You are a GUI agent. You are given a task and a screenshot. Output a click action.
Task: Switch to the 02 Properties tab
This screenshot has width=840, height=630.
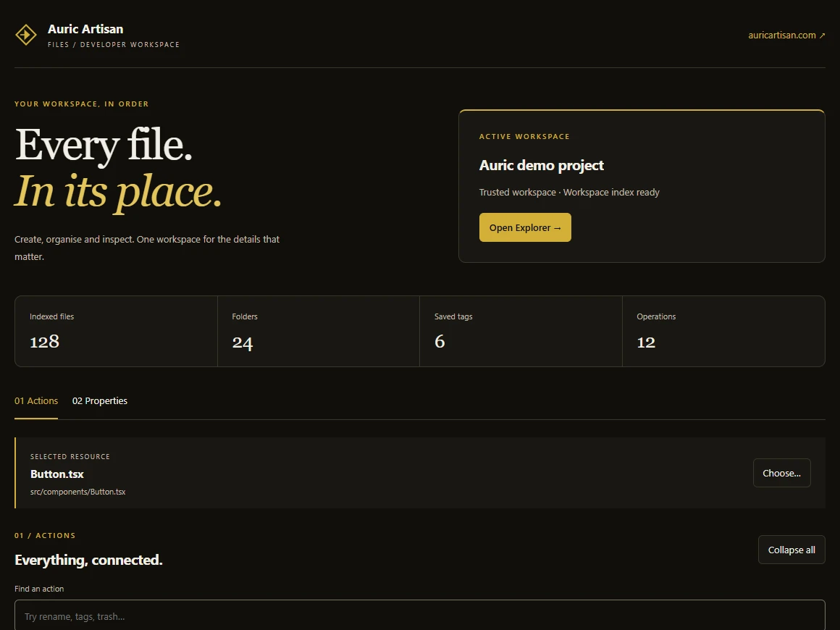100,400
